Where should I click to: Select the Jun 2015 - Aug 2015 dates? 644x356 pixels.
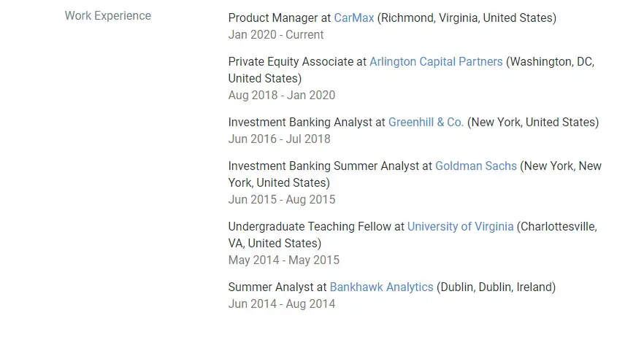pyautogui.click(x=282, y=200)
